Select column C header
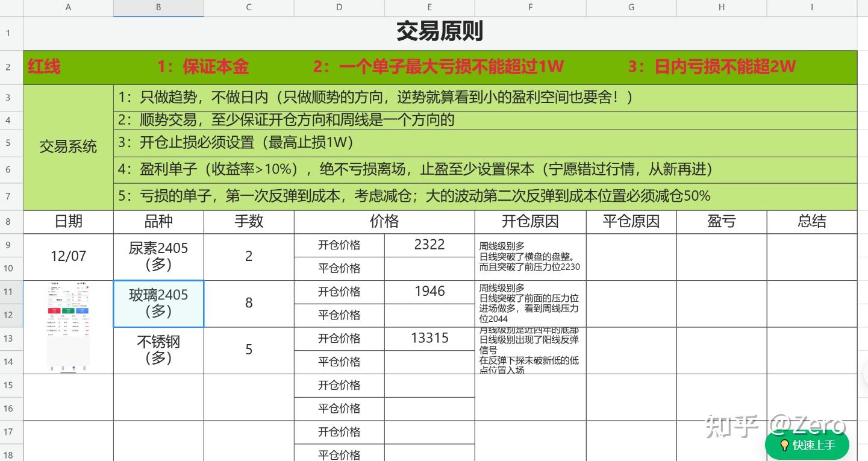Viewport: 868px width, 461px height. (x=249, y=8)
